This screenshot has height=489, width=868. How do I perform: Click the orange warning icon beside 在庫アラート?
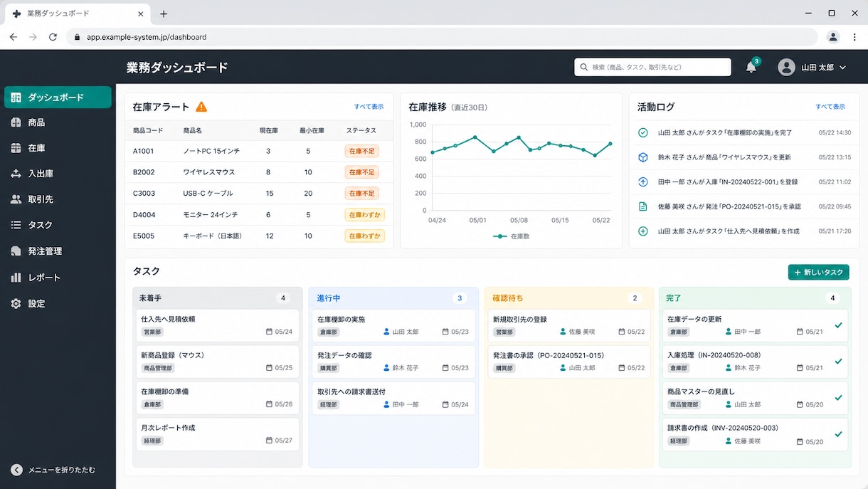click(201, 107)
